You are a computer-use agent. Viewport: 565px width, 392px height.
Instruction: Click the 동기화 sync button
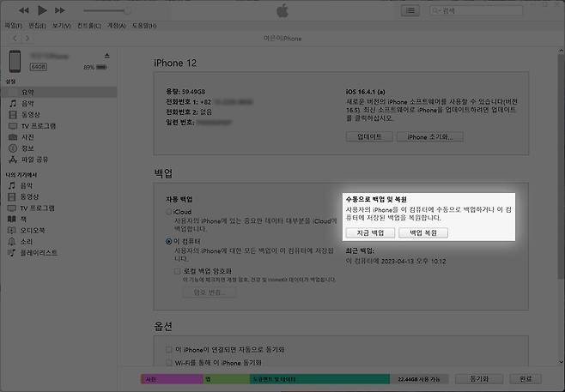coord(479,379)
